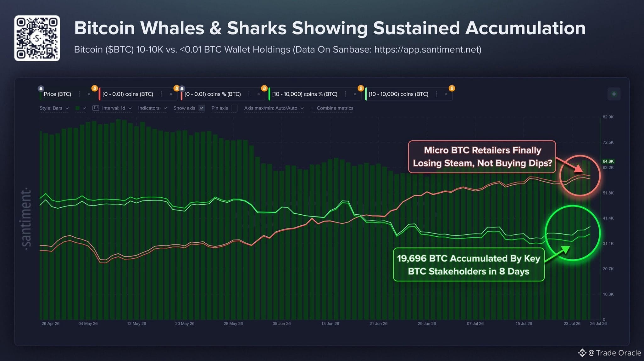Click the Bitcoin badge on [10 - 10,000) coins % (BTC) chip
This screenshot has height=361, width=644.
pos(361,88)
